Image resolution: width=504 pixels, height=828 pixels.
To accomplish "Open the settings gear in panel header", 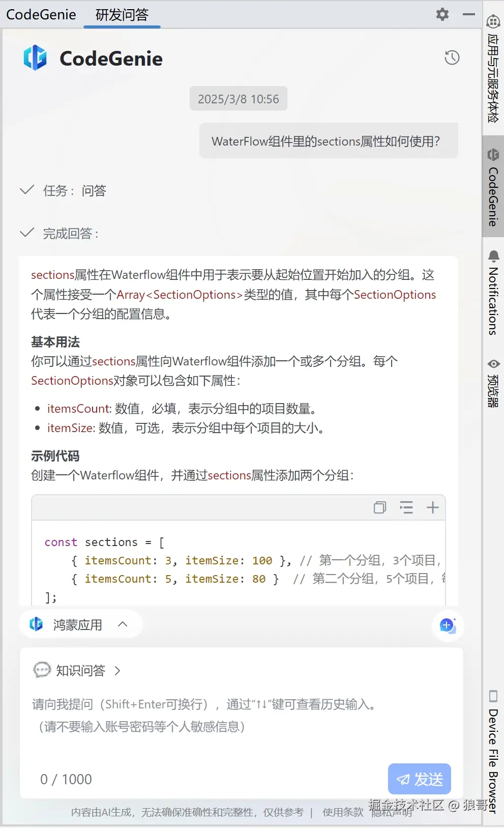I will pyautogui.click(x=442, y=14).
